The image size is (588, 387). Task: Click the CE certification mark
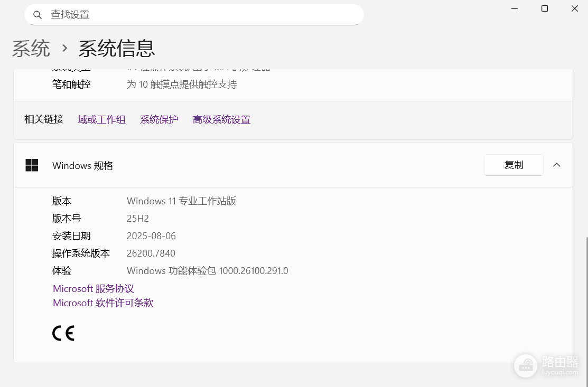pyautogui.click(x=63, y=333)
